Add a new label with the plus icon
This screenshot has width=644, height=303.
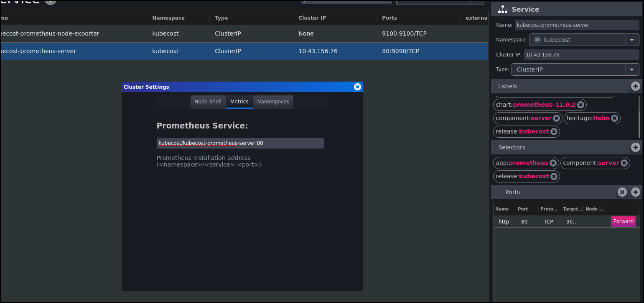tap(636, 86)
